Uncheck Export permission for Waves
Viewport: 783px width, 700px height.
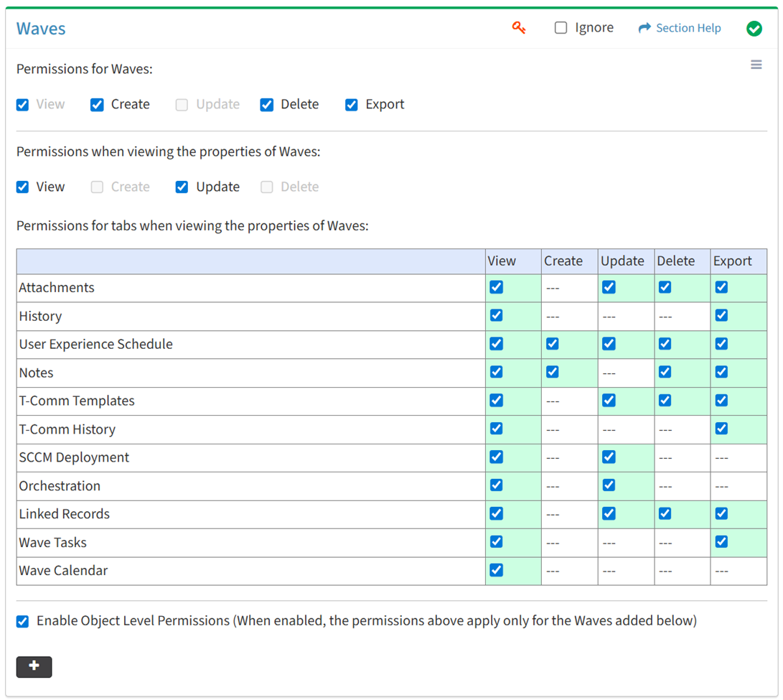click(x=352, y=105)
